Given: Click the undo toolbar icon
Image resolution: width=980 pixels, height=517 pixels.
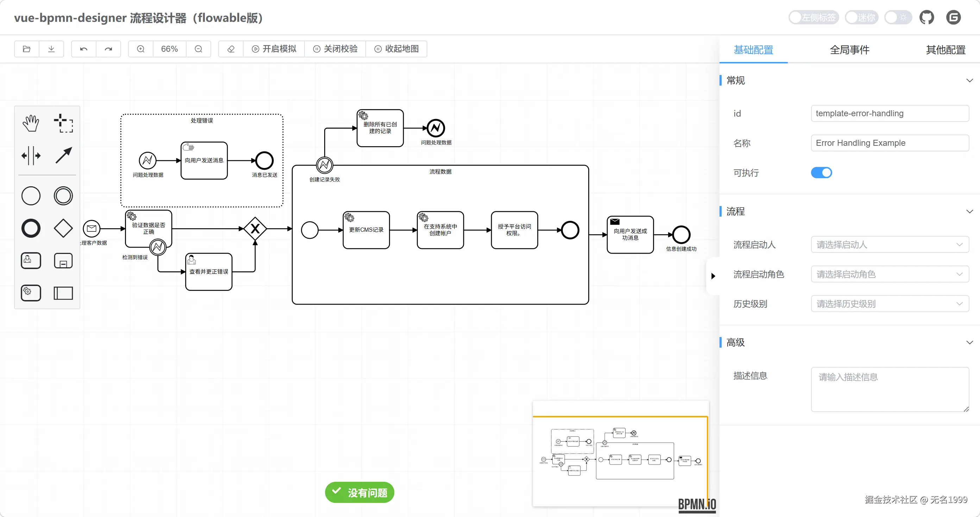Looking at the screenshot, I should [x=84, y=49].
